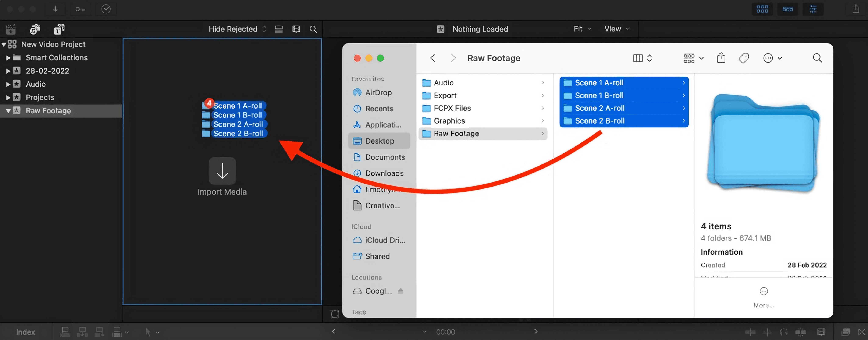
Task: Eject the Google drive location
Action: click(x=400, y=291)
